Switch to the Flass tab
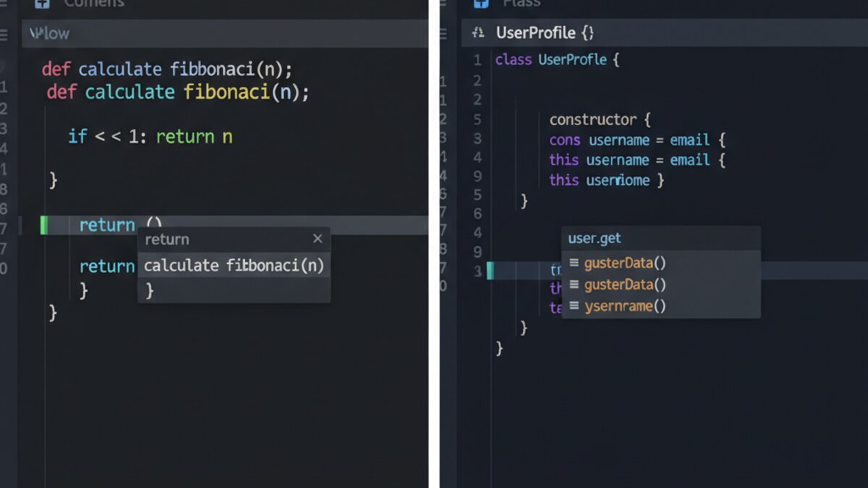Viewport: 868px width, 488px height. (521, 3)
